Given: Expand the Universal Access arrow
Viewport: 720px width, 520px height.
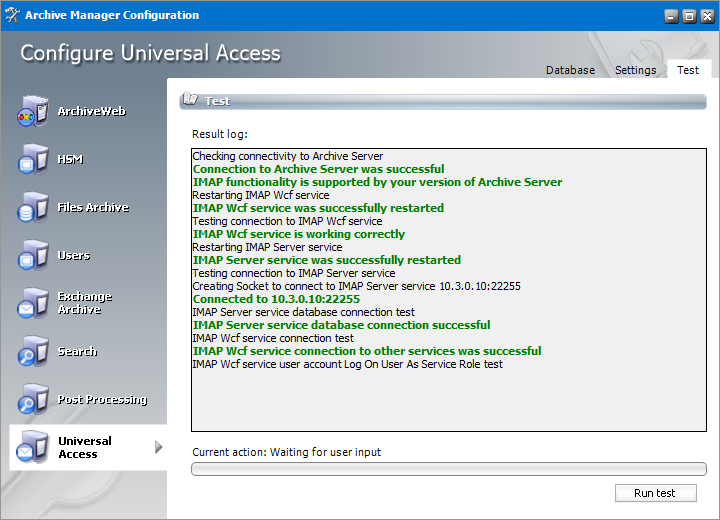Looking at the screenshot, I should [158, 447].
